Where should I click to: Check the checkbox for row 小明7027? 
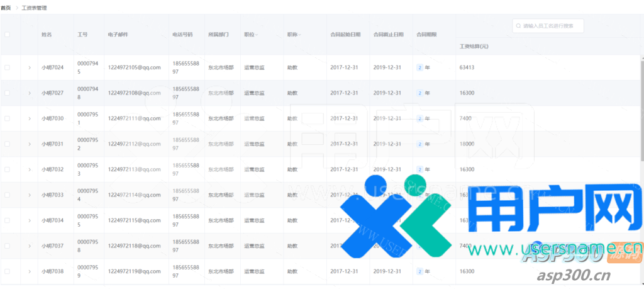click(7, 93)
